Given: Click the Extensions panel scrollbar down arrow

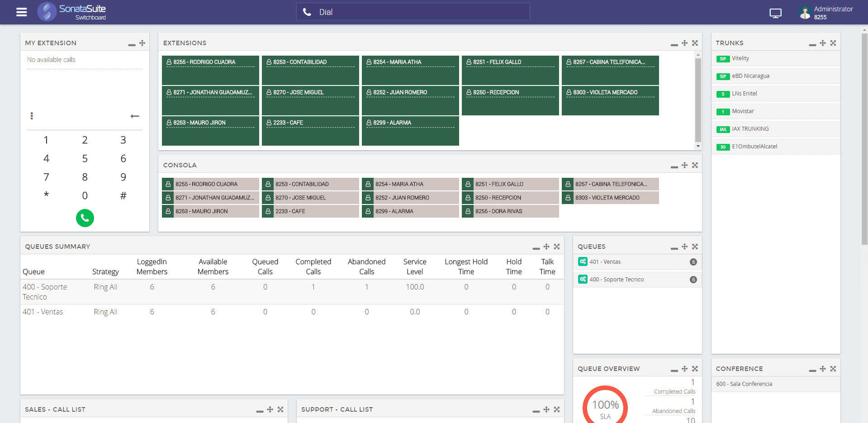Looking at the screenshot, I should point(698,146).
